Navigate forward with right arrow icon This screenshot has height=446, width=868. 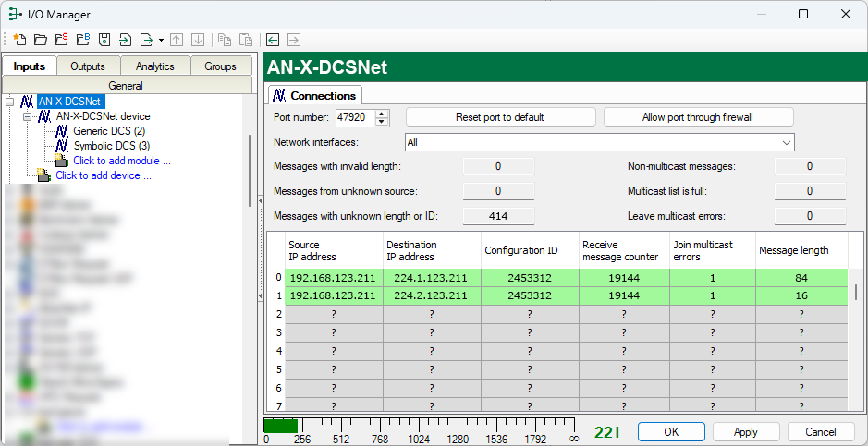click(x=293, y=40)
